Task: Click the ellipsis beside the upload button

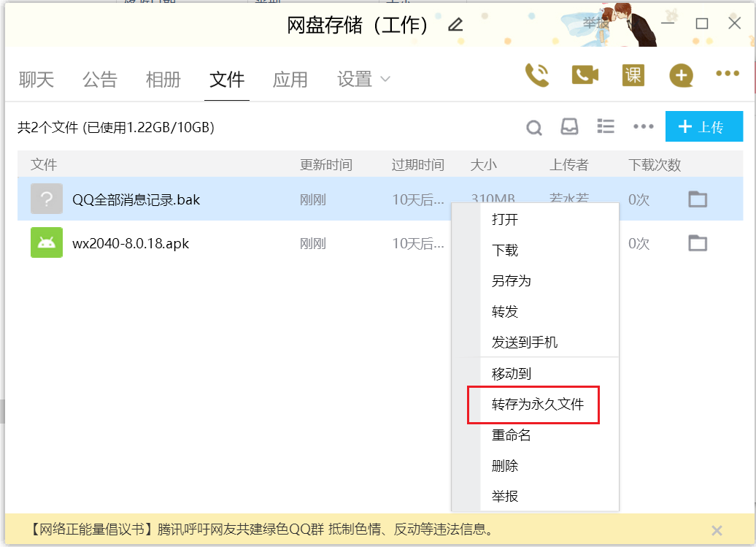Action: (643, 126)
